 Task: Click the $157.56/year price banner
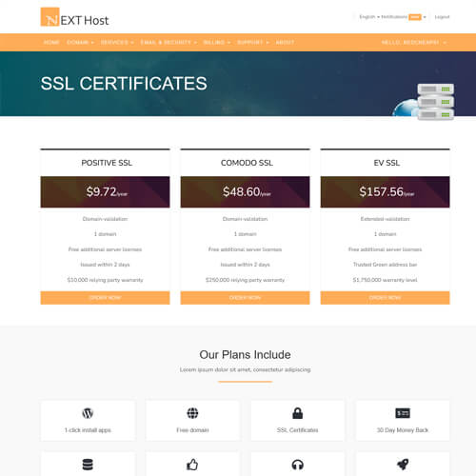pos(385,192)
